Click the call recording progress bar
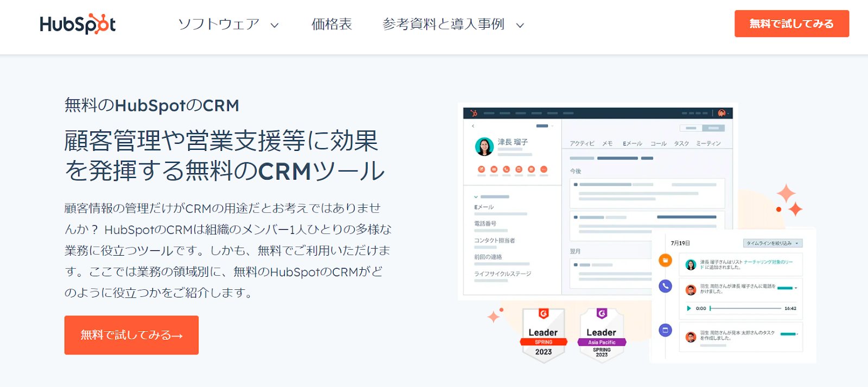 745,308
